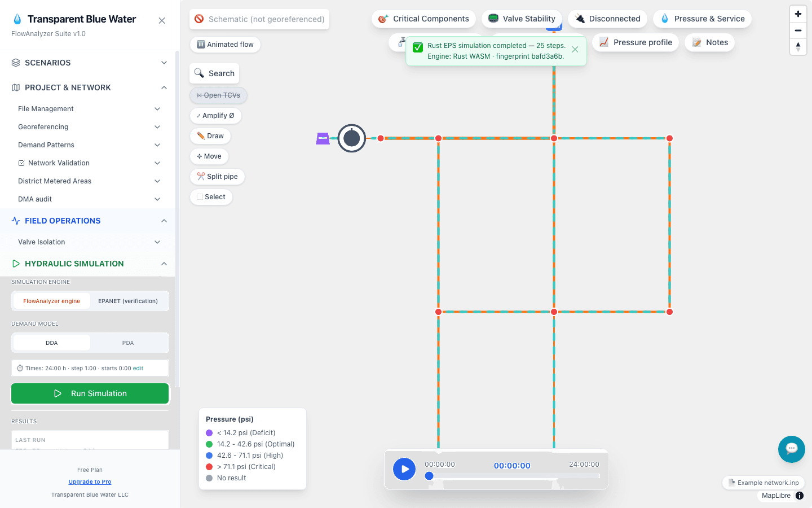Expand Network Validation row

pos(89,163)
